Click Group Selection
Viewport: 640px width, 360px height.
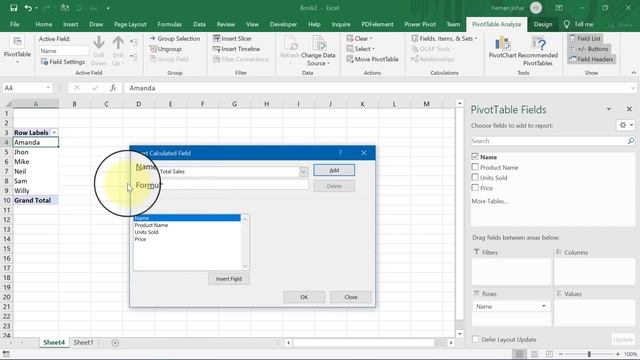pyautogui.click(x=175, y=38)
